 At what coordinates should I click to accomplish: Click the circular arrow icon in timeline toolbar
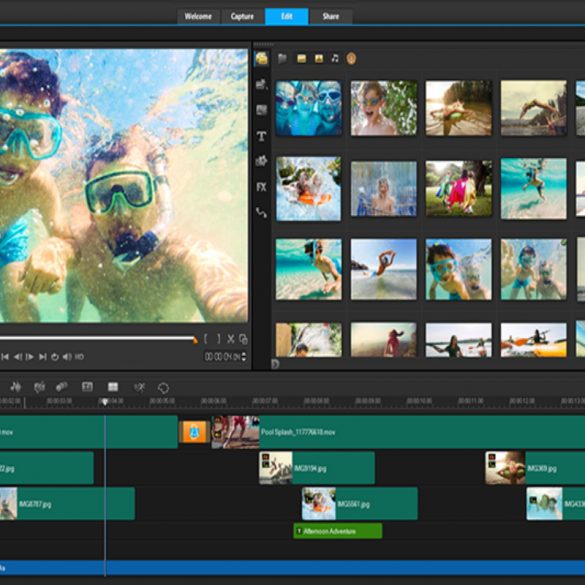(x=163, y=388)
